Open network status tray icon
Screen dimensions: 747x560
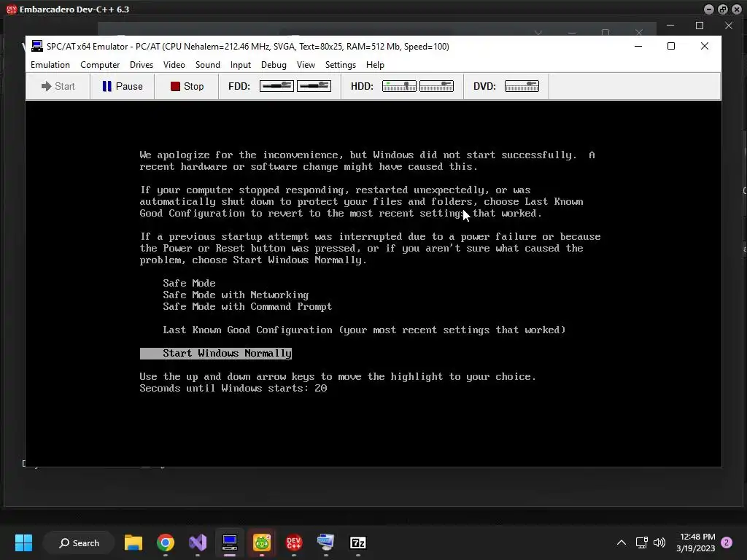pyautogui.click(x=642, y=542)
